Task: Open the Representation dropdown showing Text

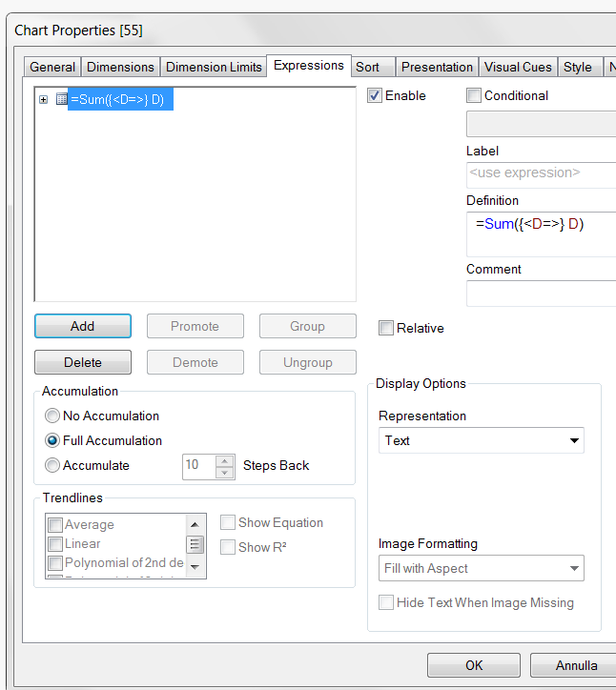Action: pos(482,440)
